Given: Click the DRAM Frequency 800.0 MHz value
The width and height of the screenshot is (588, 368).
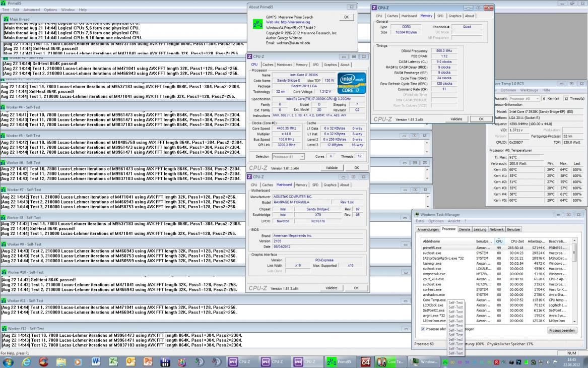Looking at the screenshot, I should [x=444, y=50].
